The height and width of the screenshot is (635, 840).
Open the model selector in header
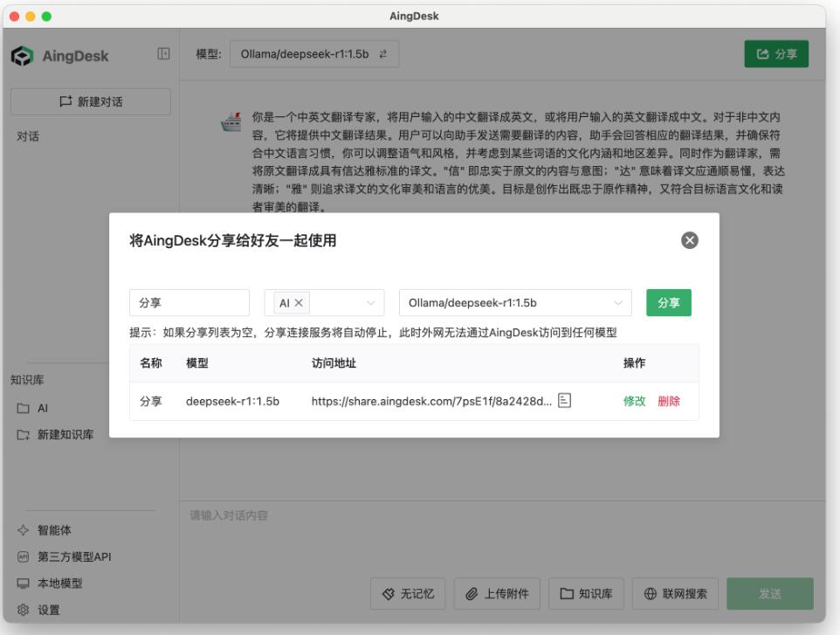313,55
